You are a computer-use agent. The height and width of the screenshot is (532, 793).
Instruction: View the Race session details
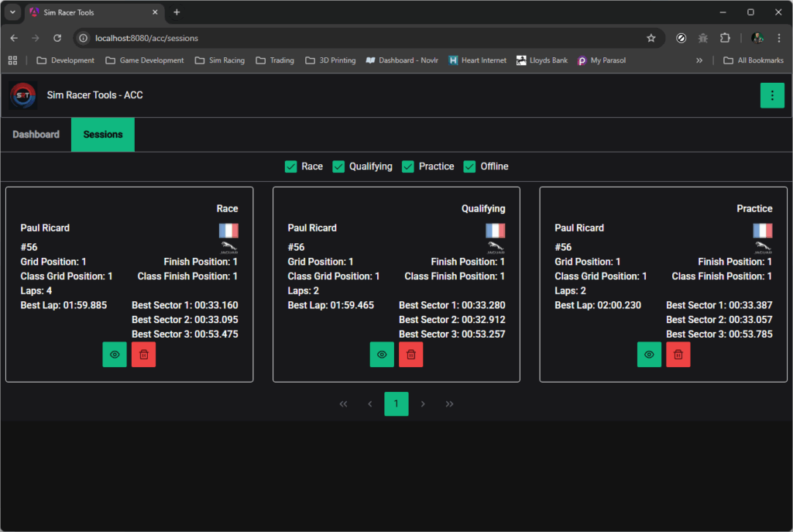coord(115,355)
